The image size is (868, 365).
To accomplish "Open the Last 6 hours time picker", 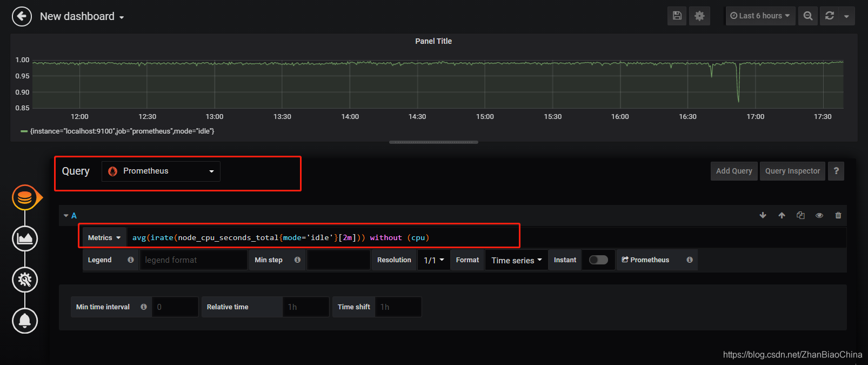I will (x=760, y=16).
